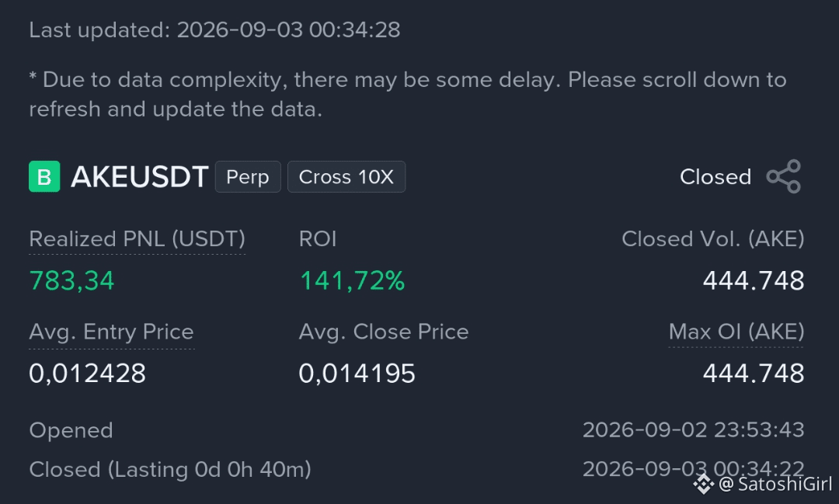Click the Avg. Close Price label

coord(384,332)
